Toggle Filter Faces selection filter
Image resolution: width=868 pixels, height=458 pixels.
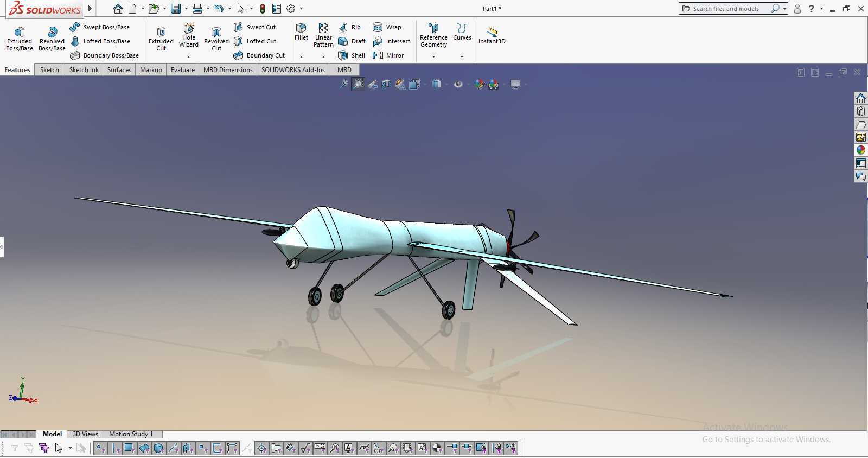coord(130,448)
